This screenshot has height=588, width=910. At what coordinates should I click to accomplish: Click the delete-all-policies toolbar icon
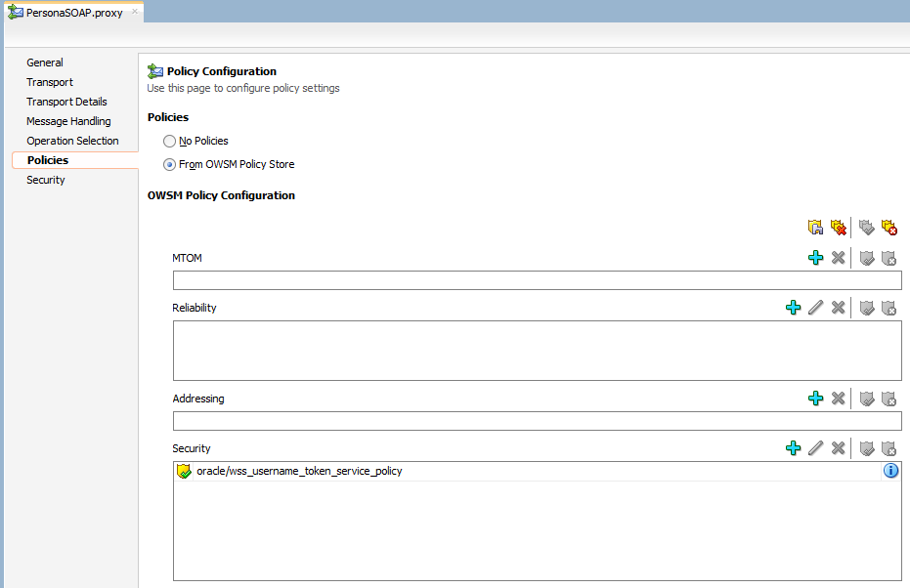click(838, 227)
